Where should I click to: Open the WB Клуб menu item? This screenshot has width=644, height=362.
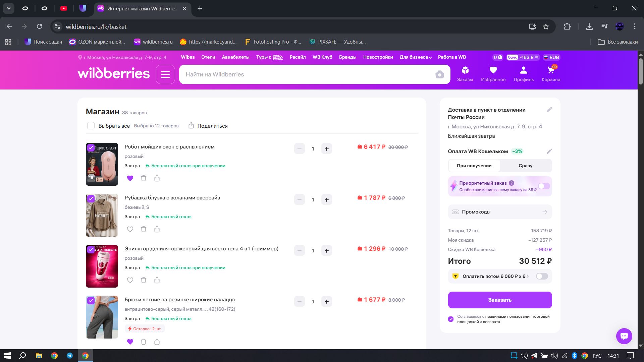[x=322, y=57]
